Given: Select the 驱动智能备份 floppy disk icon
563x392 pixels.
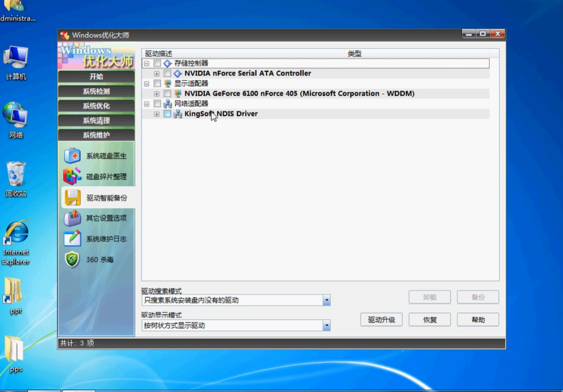Looking at the screenshot, I should click(x=73, y=198).
